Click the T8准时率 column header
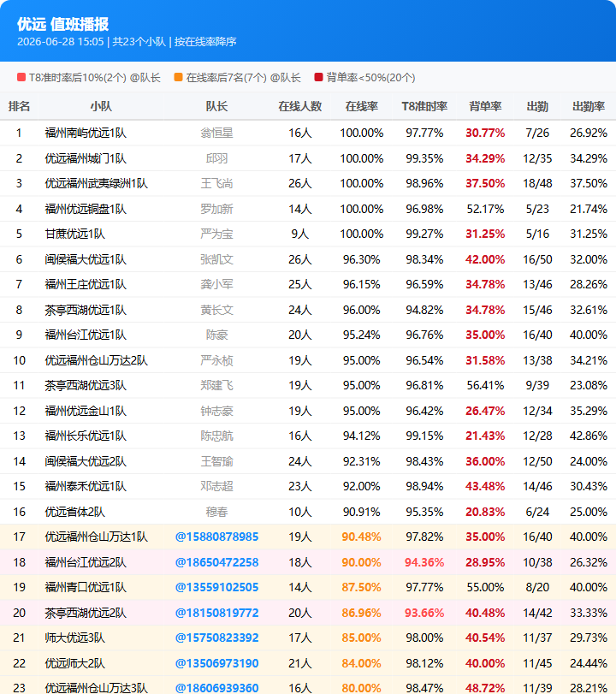This screenshot has width=616, height=694. coord(424,106)
